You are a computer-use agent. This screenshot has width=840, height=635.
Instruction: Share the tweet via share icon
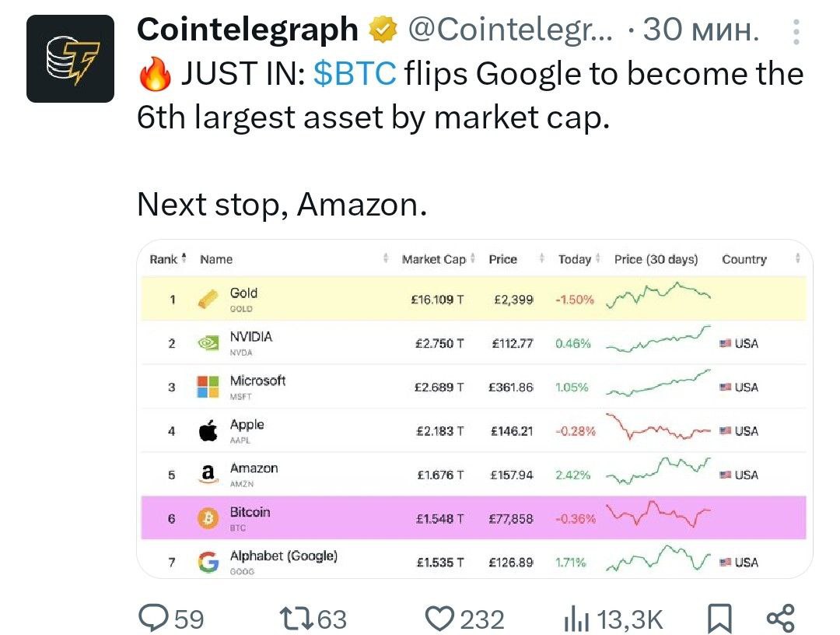point(781,619)
